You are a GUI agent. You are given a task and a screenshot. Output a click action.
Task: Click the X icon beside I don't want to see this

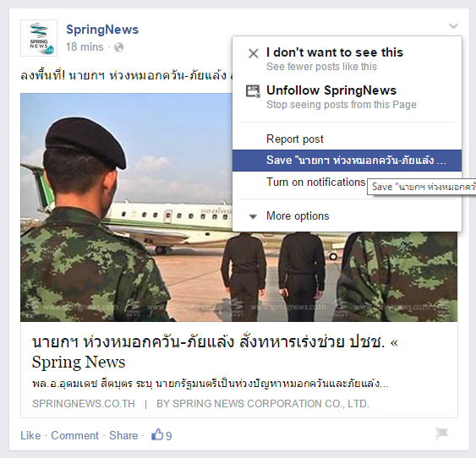(254, 54)
